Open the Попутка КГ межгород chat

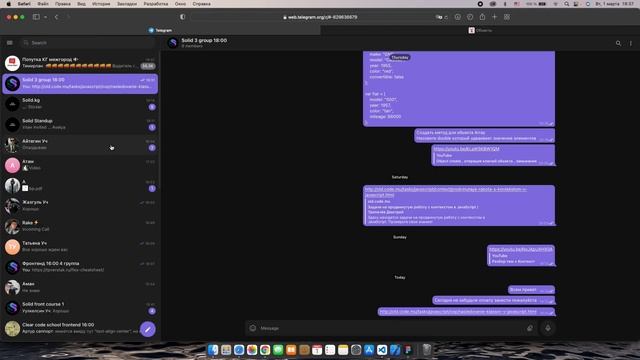point(80,63)
